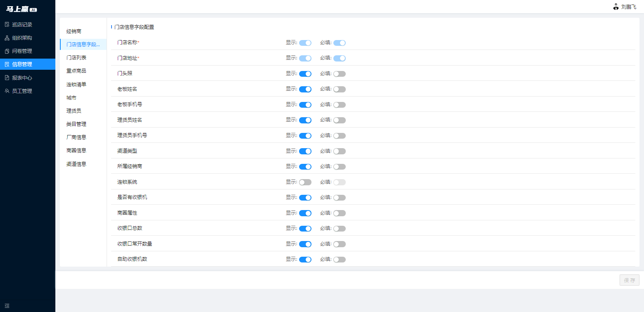The height and width of the screenshot is (312, 644).
Task: Switch to the 商圈信息 tab
Action: [83, 151]
